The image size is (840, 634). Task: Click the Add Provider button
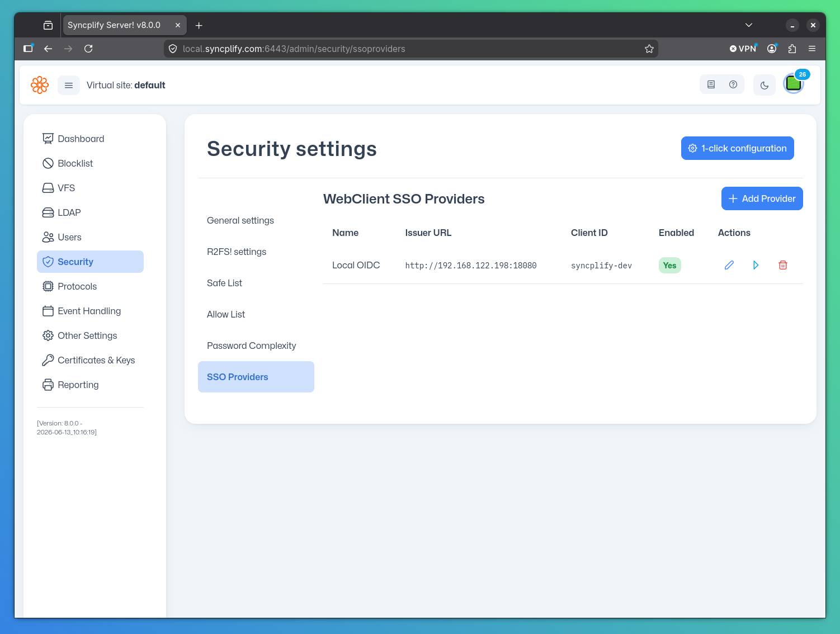coord(762,198)
